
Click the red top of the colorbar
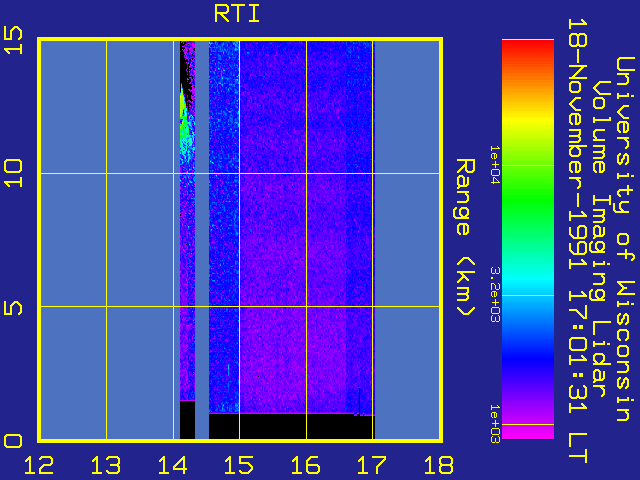point(528,47)
